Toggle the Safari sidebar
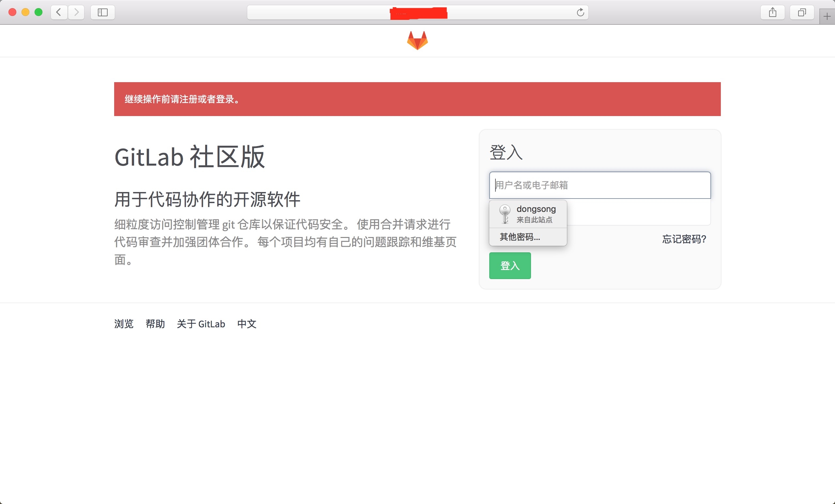The image size is (835, 504). [x=102, y=12]
